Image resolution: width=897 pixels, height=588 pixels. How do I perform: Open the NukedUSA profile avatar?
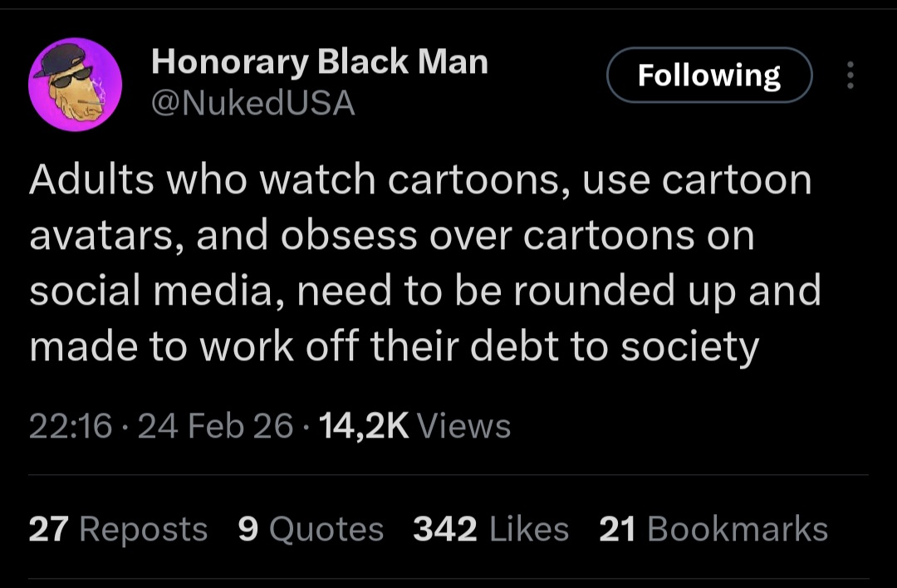tap(76, 84)
